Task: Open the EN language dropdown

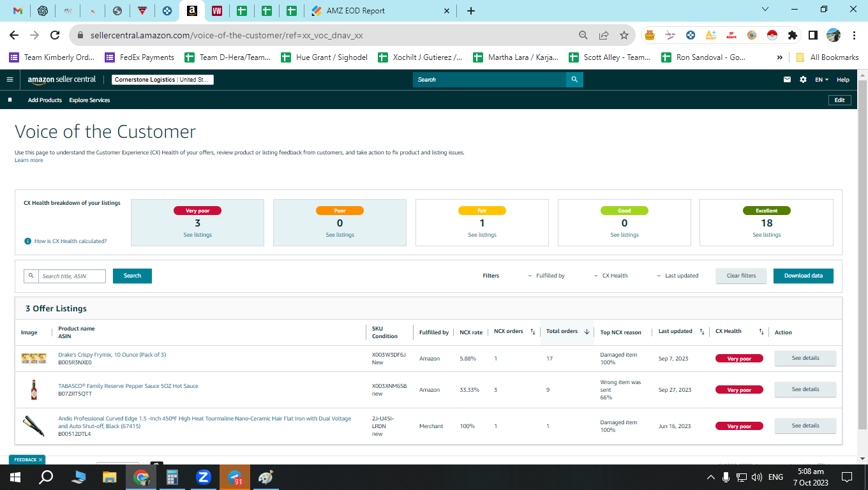Action: 822,80
